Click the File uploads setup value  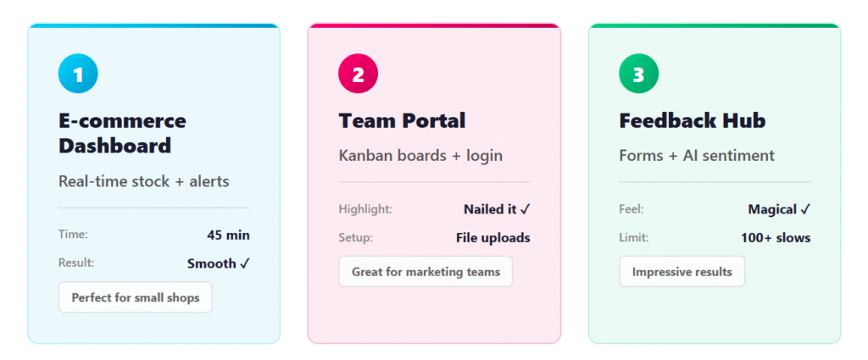point(492,238)
